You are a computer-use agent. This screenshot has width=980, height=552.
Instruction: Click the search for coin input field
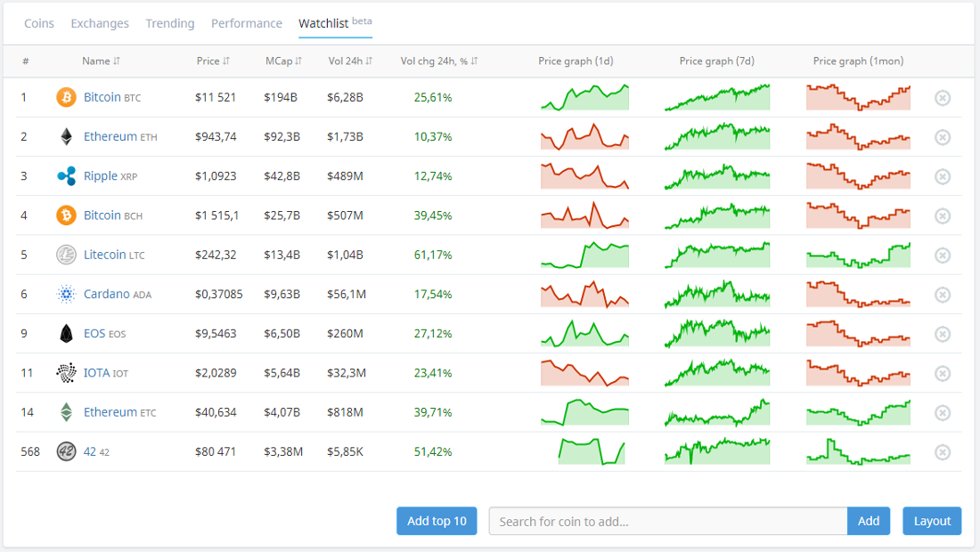click(667, 521)
